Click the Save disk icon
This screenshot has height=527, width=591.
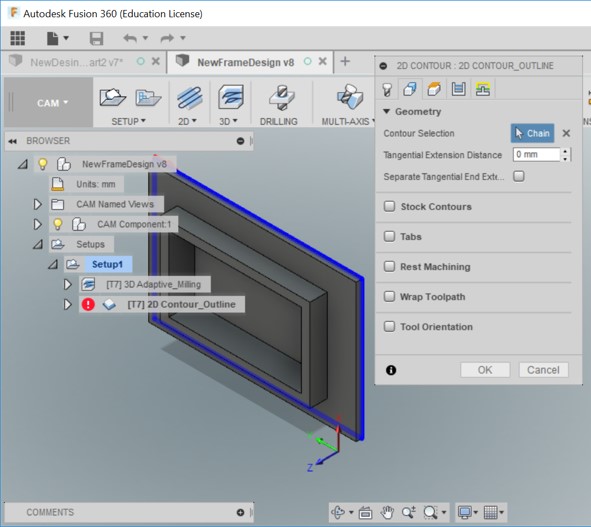point(96,38)
